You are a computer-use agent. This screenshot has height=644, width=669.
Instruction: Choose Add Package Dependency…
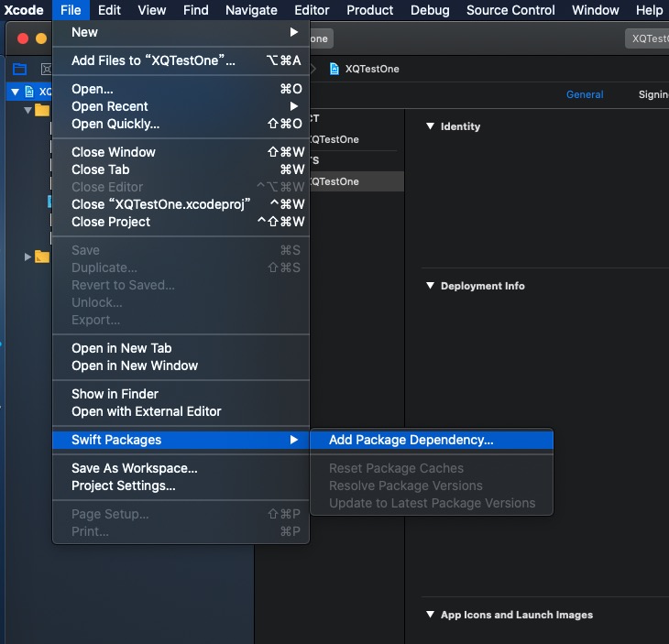(x=432, y=440)
